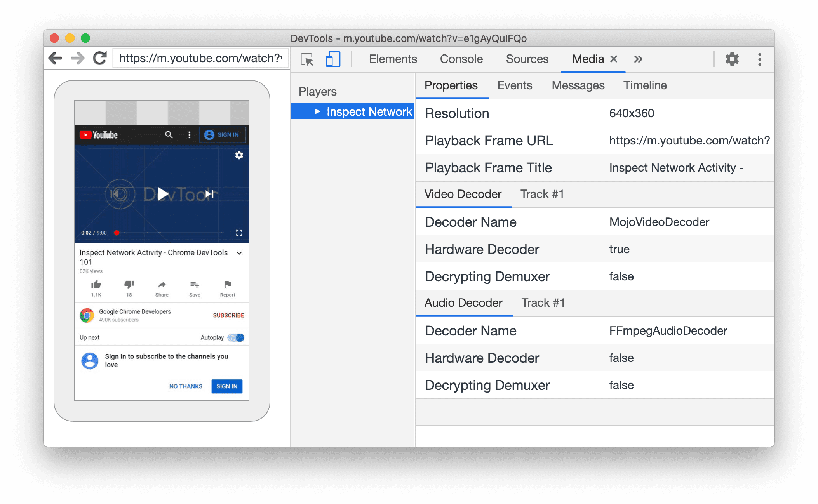
Task: Click the inspect cursor tool icon
Action: click(306, 58)
